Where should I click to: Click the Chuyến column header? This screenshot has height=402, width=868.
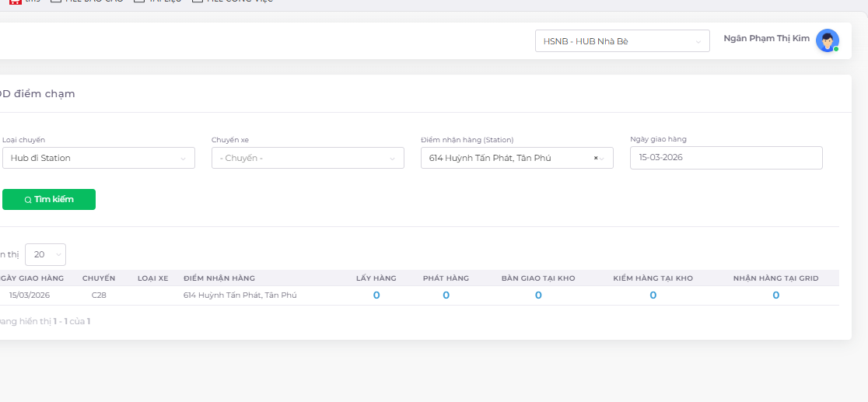[99, 278]
